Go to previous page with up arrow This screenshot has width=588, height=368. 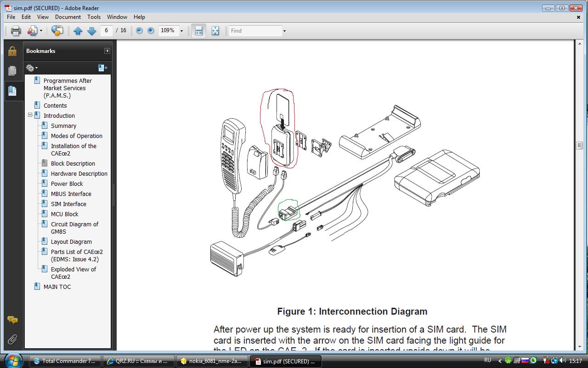pos(78,31)
